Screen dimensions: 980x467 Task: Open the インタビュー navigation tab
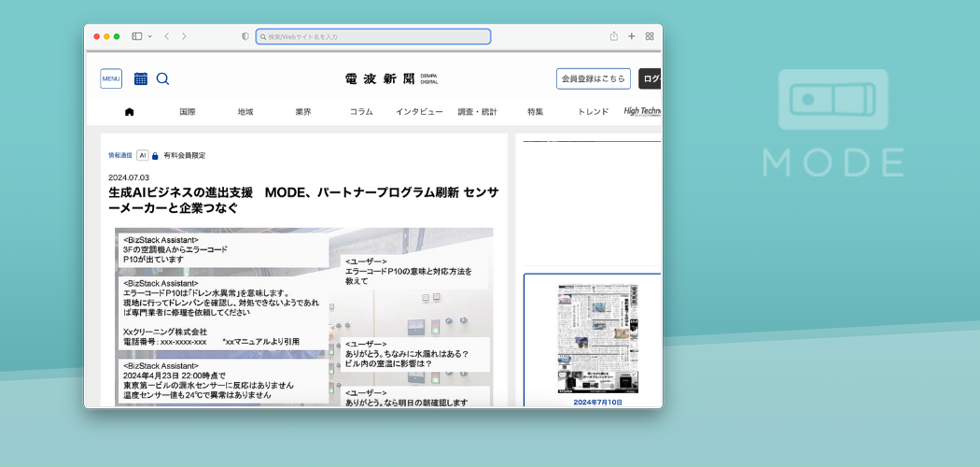pyautogui.click(x=419, y=112)
